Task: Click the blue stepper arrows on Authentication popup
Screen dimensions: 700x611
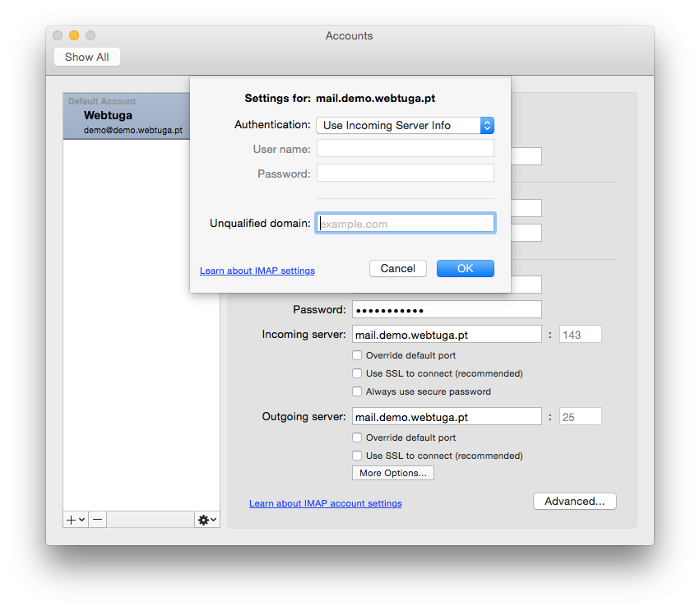Action: coord(487,125)
